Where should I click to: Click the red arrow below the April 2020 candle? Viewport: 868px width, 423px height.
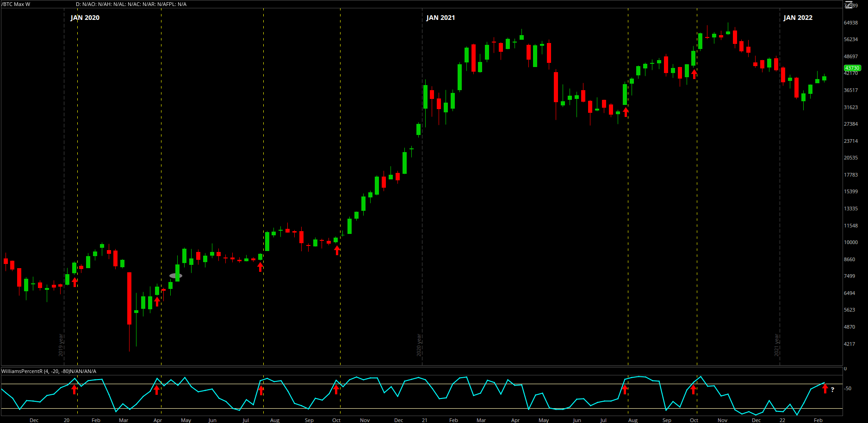pyautogui.click(x=157, y=301)
